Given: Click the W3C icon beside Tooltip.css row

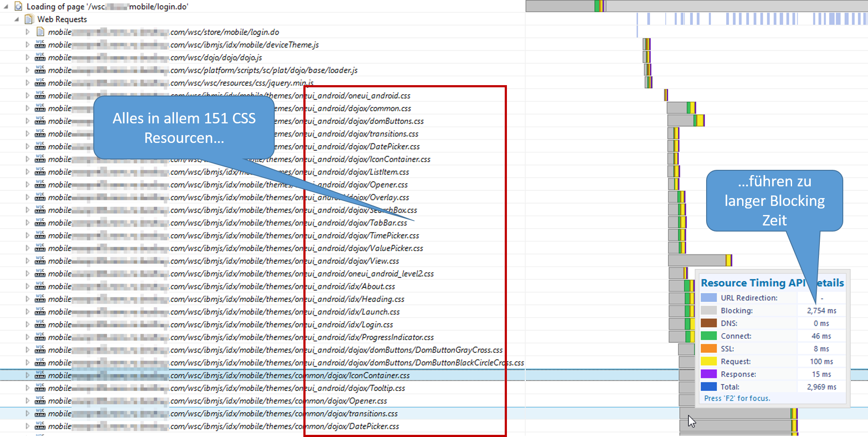Looking at the screenshot, I should (40, 388).
